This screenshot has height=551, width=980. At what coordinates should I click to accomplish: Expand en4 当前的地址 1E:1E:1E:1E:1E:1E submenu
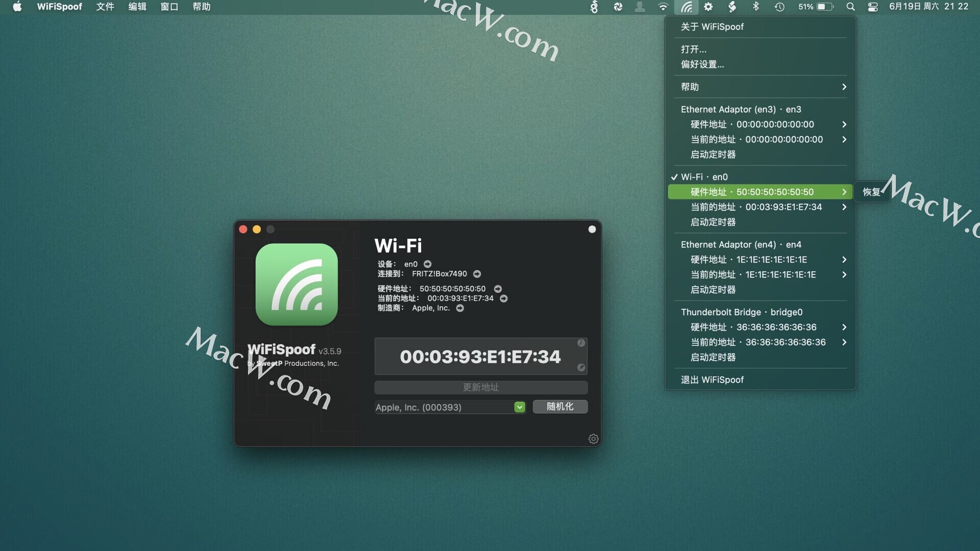coord(760,274)
